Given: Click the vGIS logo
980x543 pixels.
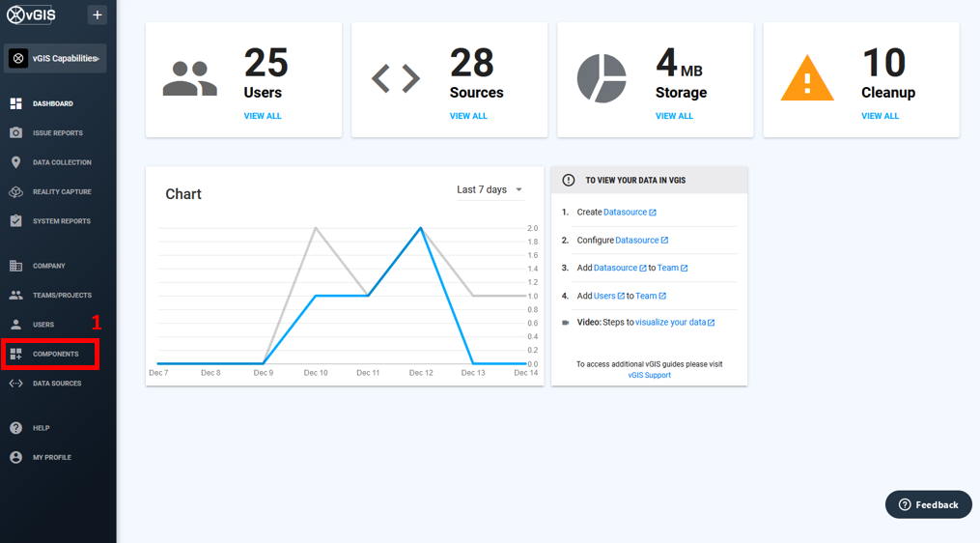Looking at the screenshot, I should 31,15.
